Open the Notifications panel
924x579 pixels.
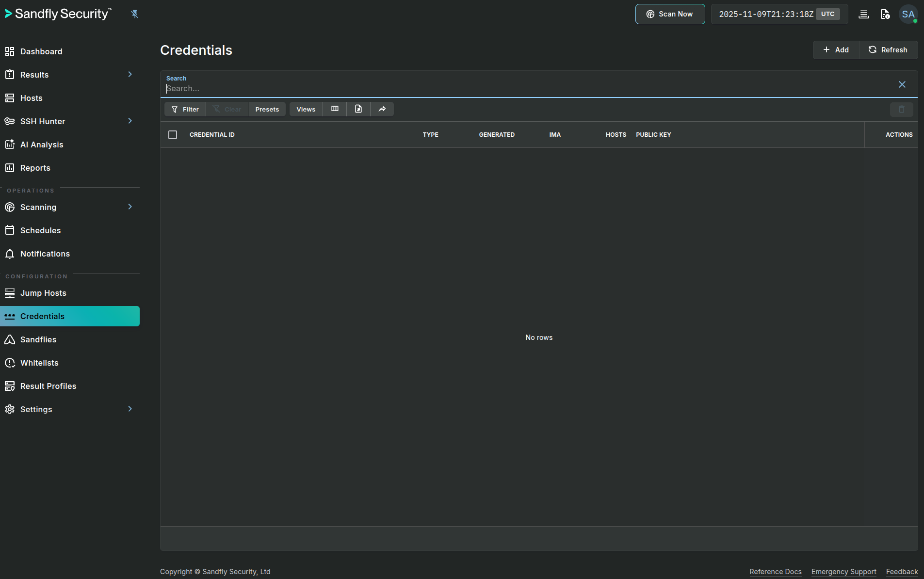(x=45, y=254)
